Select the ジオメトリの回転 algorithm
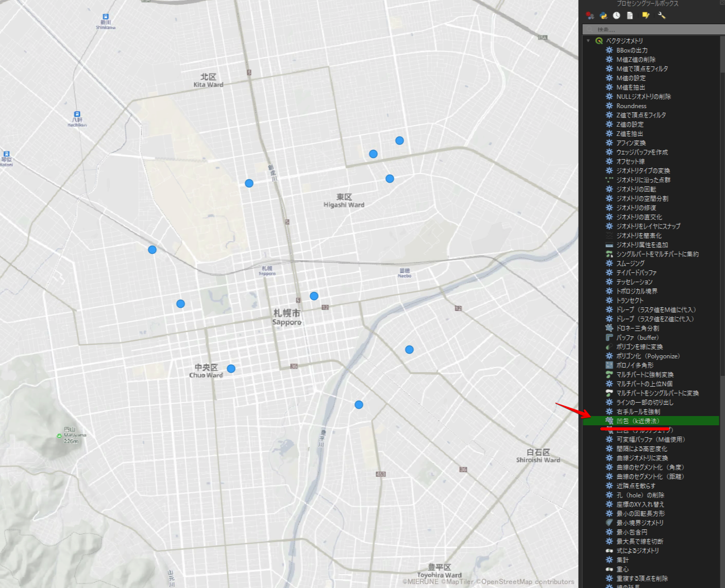 point(636,189)
